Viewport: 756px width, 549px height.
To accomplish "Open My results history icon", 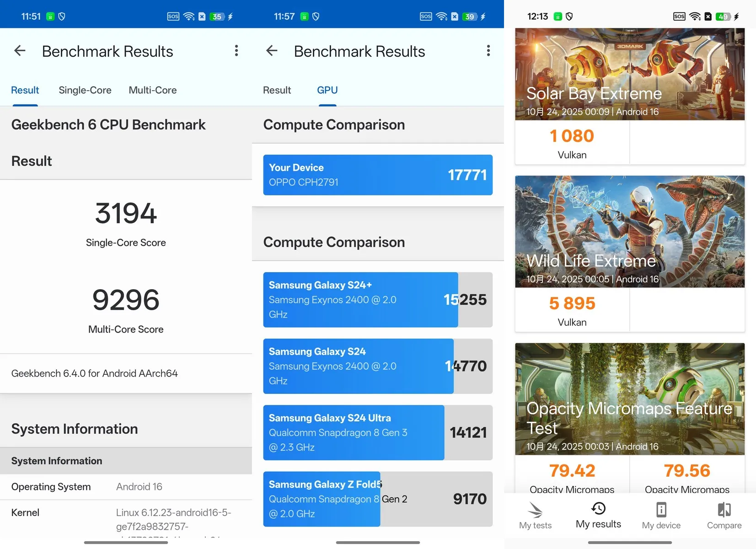I will [x=598, y=509].
